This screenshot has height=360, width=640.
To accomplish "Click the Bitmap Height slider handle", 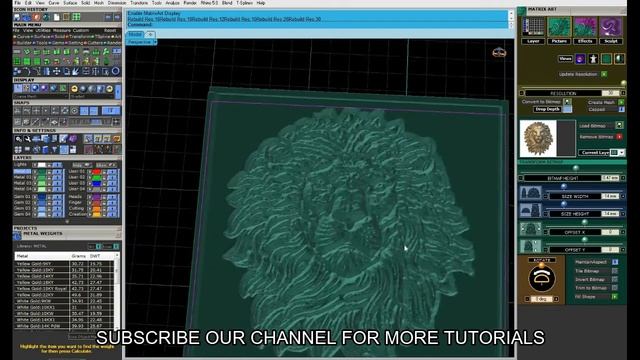I will pos(576,168).
